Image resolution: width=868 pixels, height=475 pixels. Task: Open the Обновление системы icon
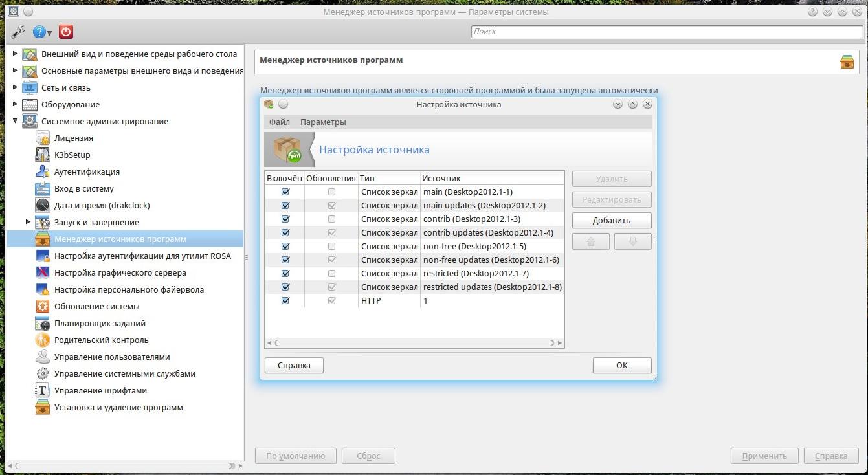pos(43,307)
